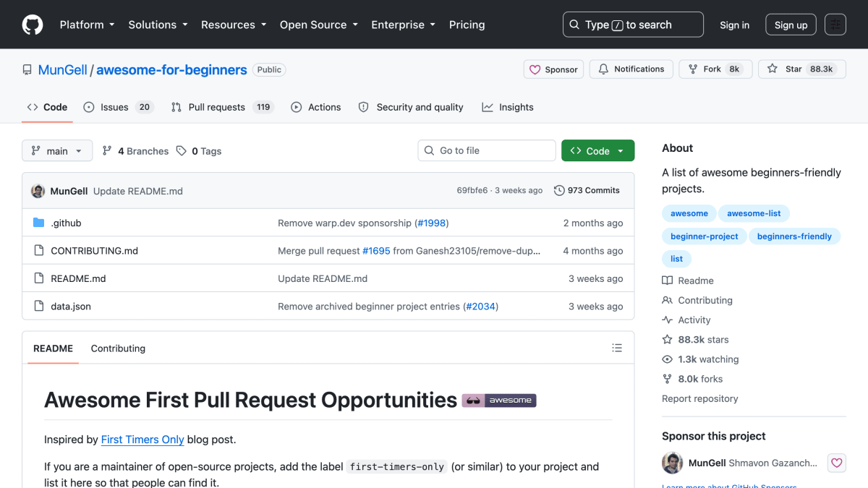Image resolution: width=868 pixels, height=488 pixels.
Task: View the 88.3k stars link in sidebar
Action: [695, 339]
